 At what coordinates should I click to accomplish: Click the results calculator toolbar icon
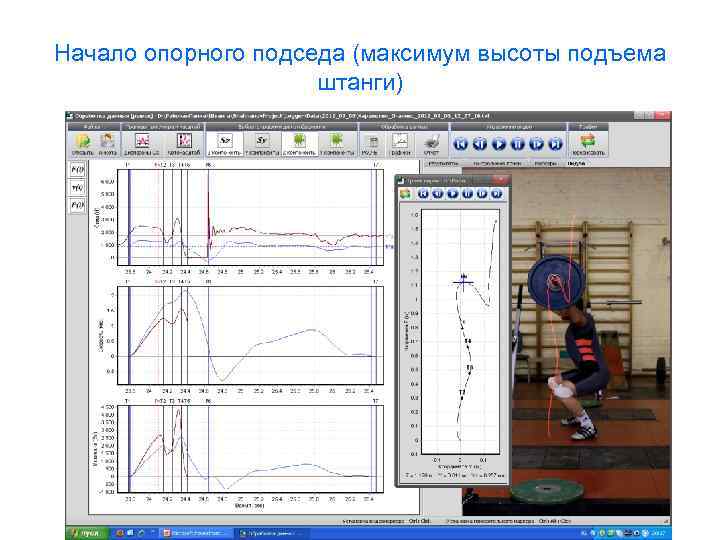click(x=372, y=144)
